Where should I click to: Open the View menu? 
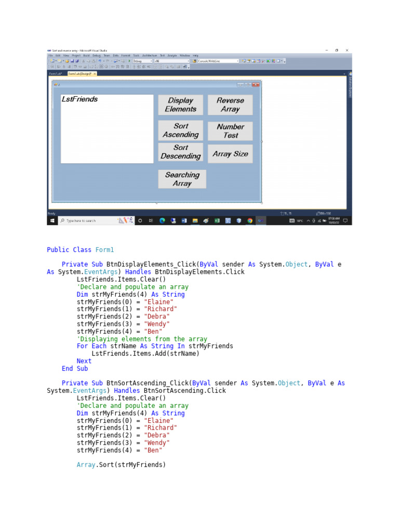[66, 55]
